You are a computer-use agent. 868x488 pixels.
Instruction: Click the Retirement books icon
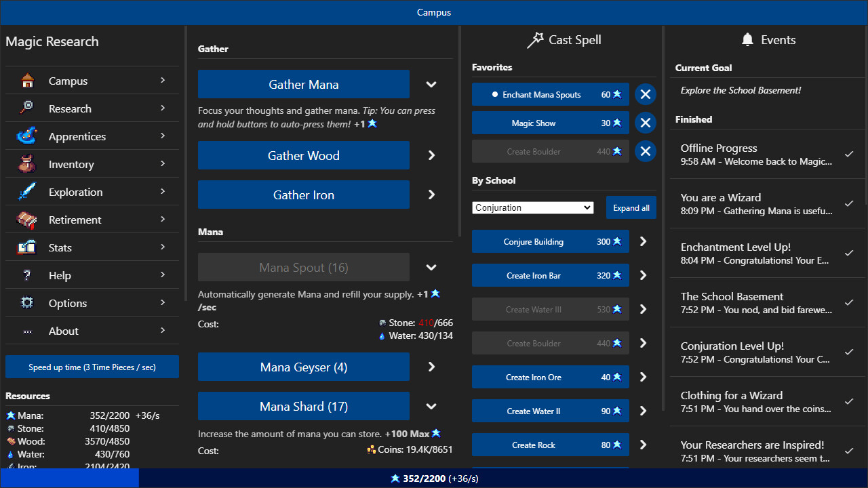(x=26, y=219)
